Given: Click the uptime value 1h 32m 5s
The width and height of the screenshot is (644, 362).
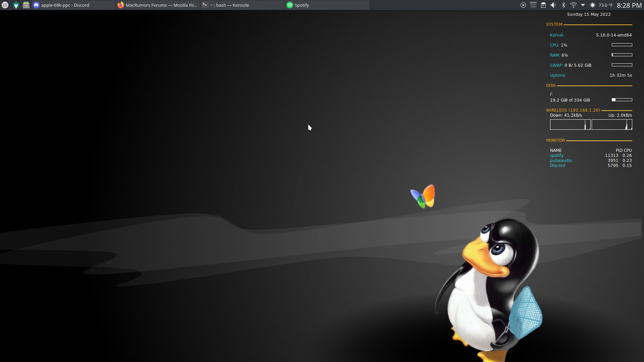Looking at the screenshot, I should click(621, 75).
